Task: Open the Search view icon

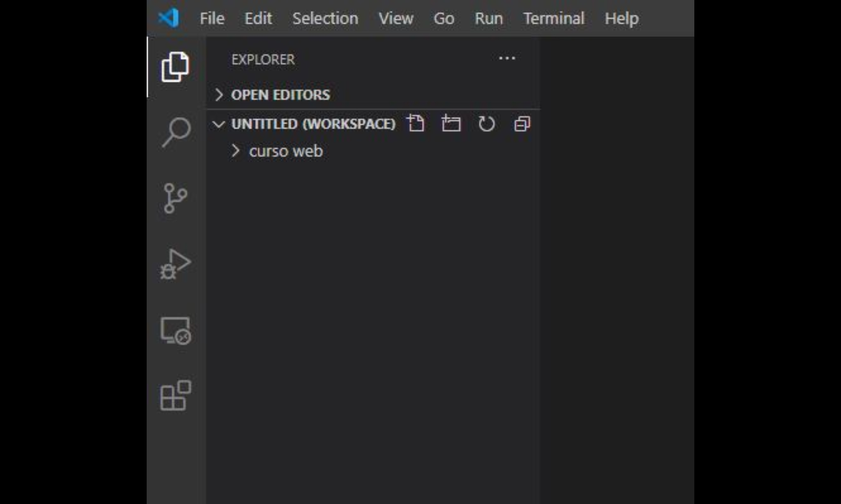Action: point(176,132)
